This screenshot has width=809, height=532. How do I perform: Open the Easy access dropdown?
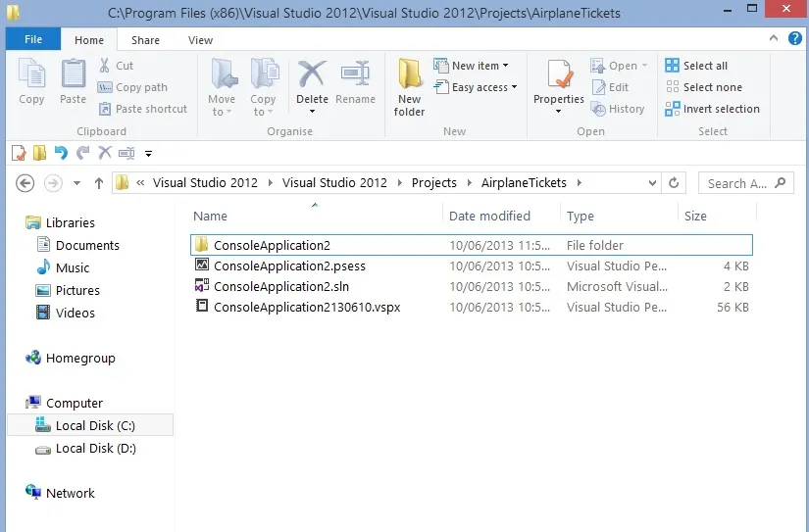click(476, 87)
